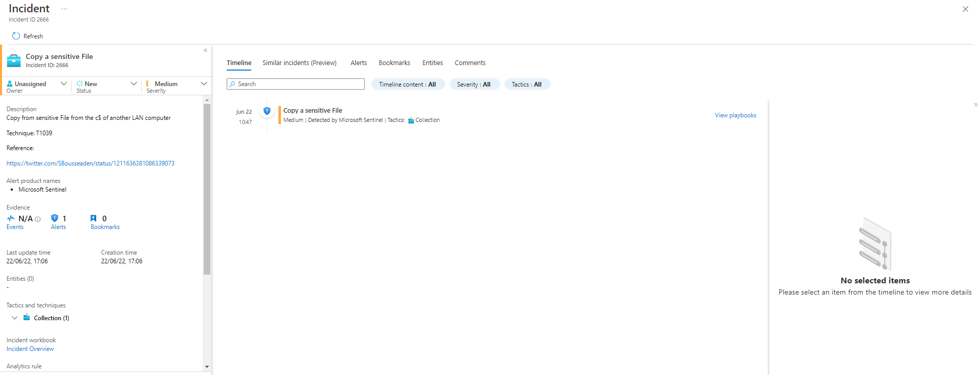Image resolution: width=980 pixels, height=375 pixels.
Task: Click the incident briefcase icon
Action: click(x=14, y=60)
